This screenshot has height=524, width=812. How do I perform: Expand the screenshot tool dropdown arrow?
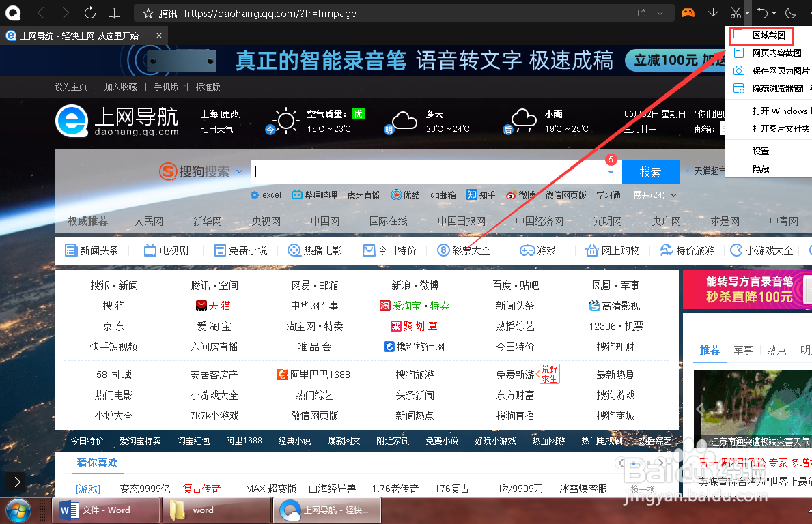coord(747,14)
